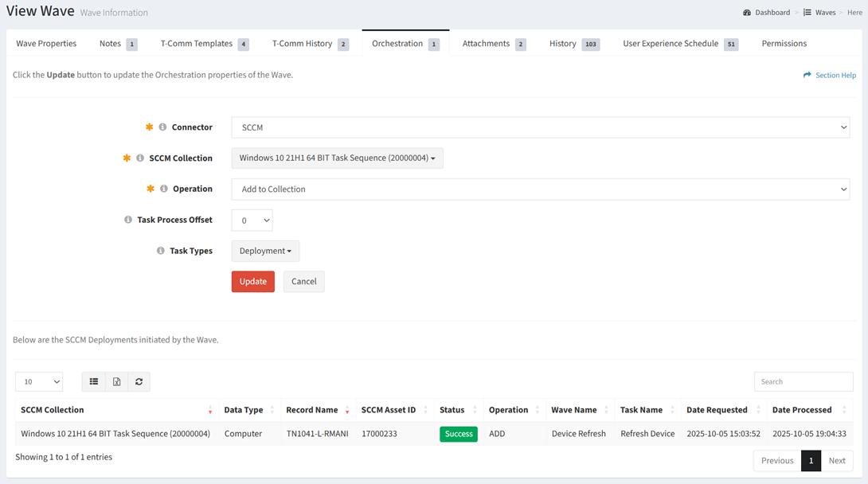Change the Task Process Offset value
868x484 pixels.
[252, 221]
